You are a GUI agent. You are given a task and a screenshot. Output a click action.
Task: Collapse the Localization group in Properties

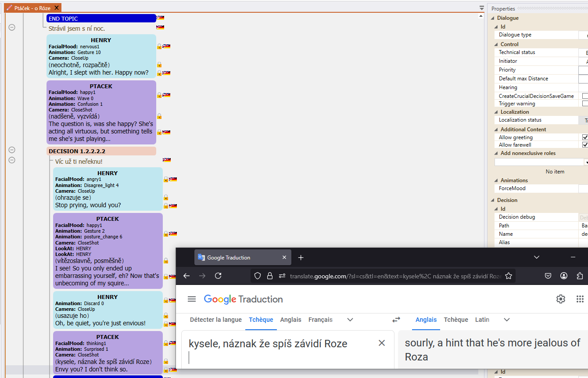pos(496,112)
